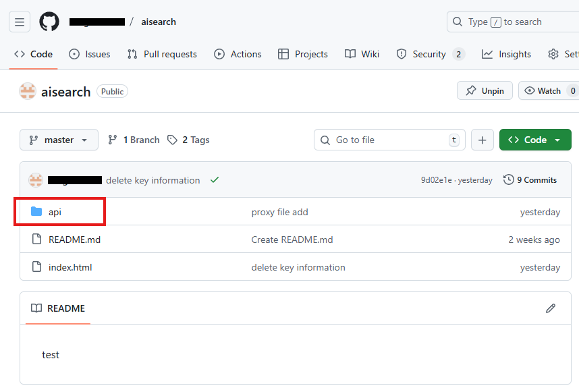Open index.html's 'delete key information' commit

(x=298, y=267)
